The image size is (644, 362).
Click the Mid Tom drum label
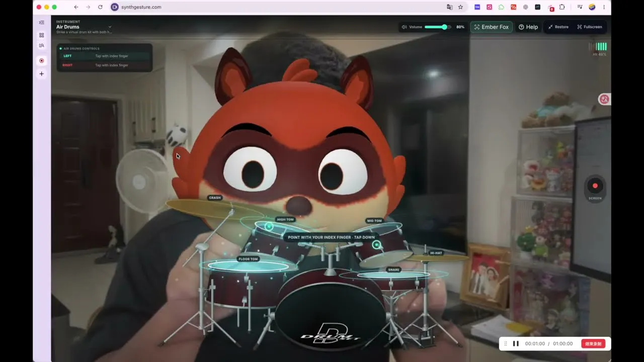(374, 221)
